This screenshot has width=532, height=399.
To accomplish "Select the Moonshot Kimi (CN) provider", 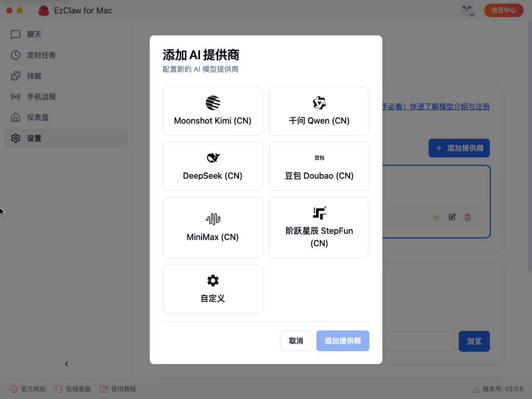I will pyautogui.click(x=212, y=111).
